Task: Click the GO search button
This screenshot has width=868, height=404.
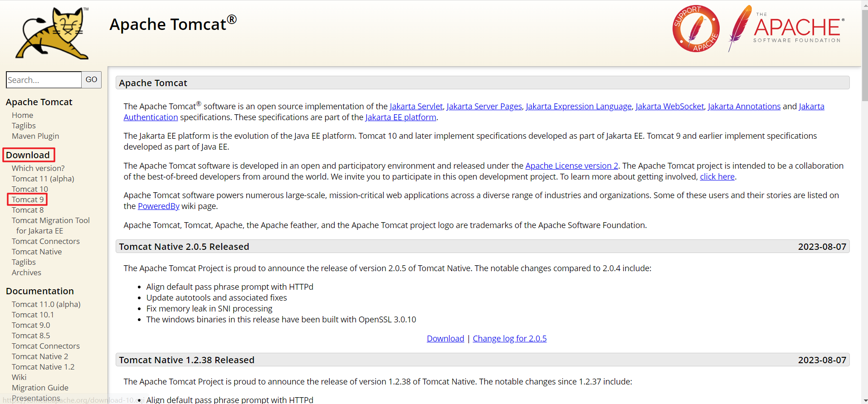Action: pyautogui.click(x=92, y=80)
